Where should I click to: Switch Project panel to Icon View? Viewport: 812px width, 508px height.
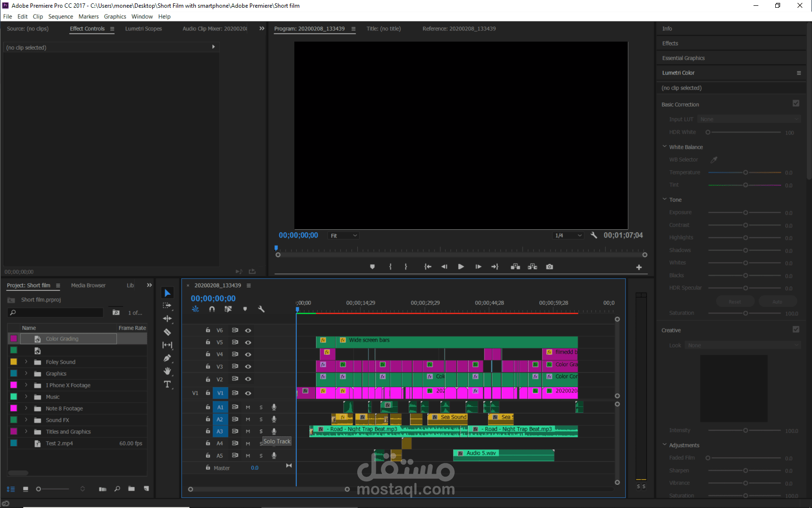[x=26, y=489]
